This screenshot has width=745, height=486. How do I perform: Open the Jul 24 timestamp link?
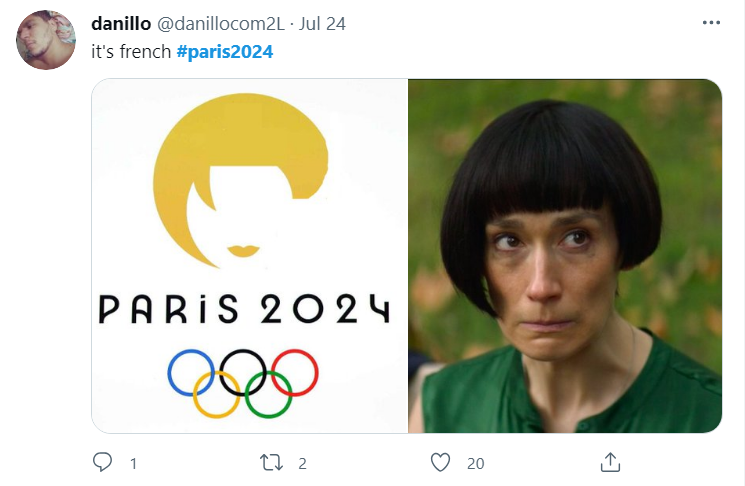pyautogui.click(x=322, y=23)
